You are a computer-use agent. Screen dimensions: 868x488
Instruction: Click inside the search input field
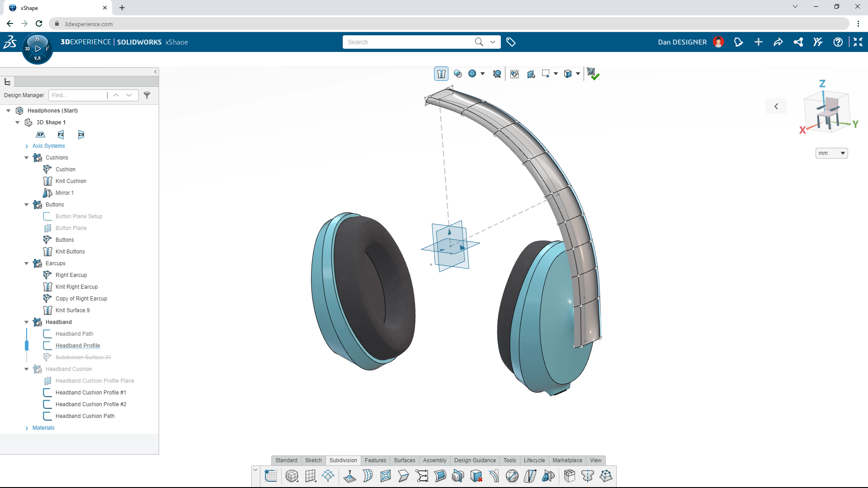(407, 42)
